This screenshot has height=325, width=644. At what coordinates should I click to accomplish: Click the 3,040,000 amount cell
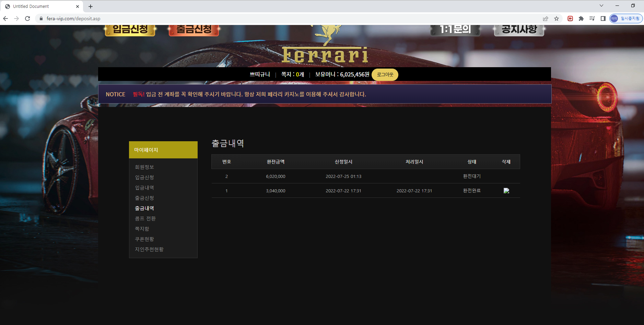pyautogui.click(x=276, y=191)
